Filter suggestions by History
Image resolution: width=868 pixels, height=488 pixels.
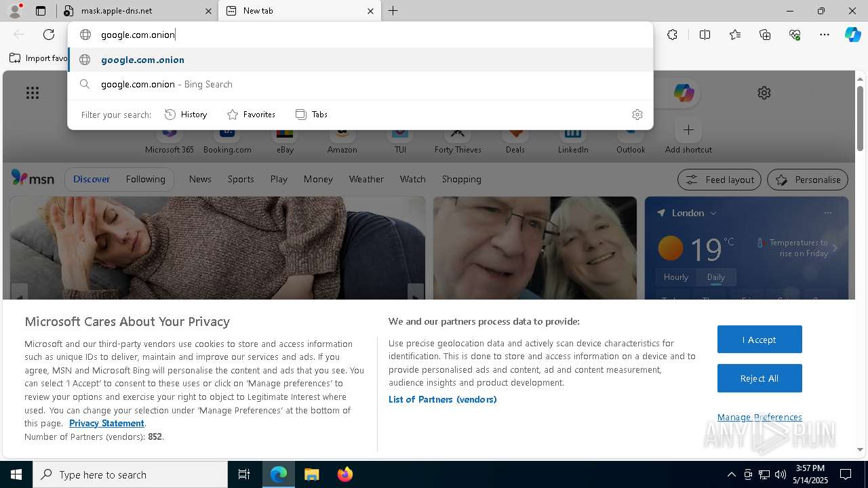coord(186,115)
